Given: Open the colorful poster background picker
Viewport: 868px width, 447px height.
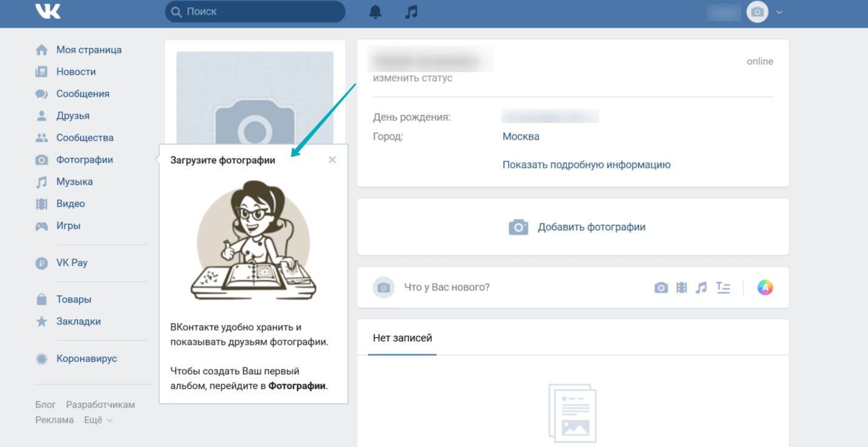Looking at the screenshot, I should [765, 287].
